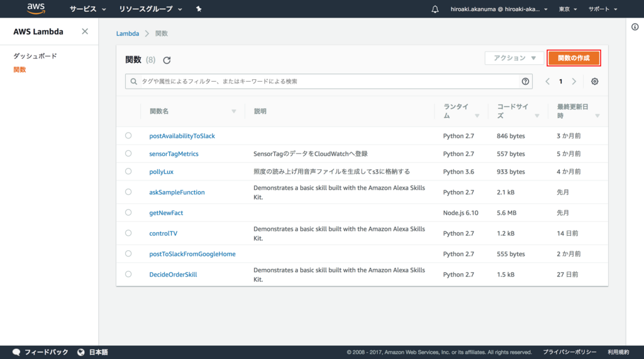Select the DecideOrderSkill radio button

tap(128, 274)
